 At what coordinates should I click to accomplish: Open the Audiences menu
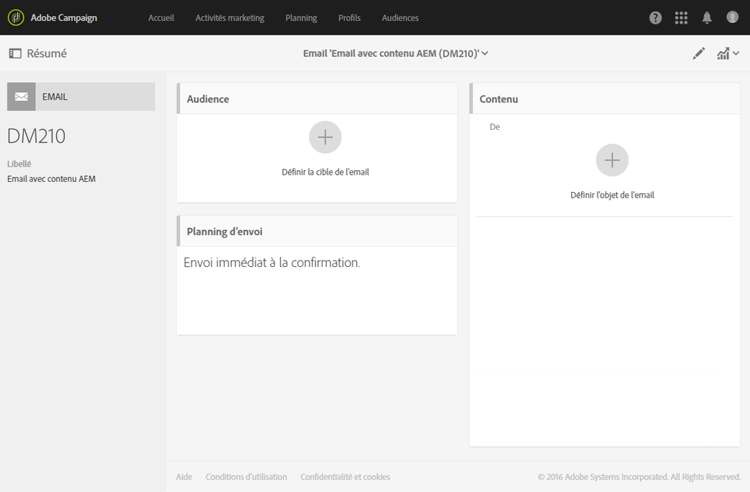tap(400, 18)
